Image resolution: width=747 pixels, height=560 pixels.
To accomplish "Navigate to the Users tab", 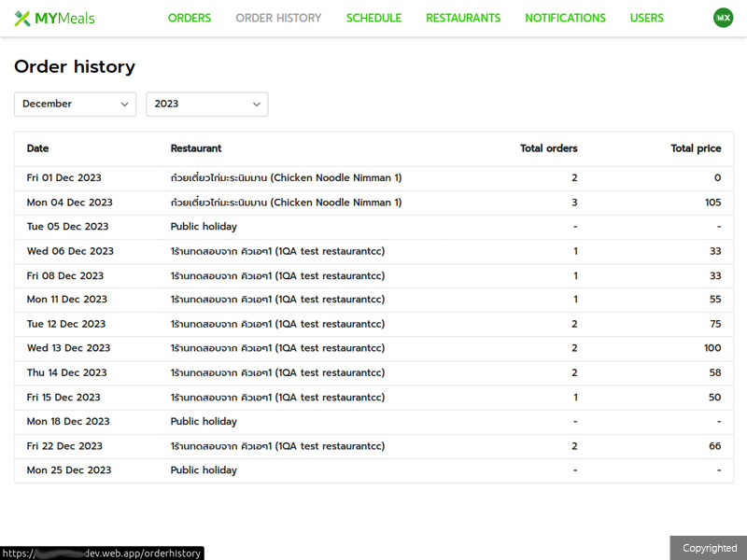I will point(646,18).
